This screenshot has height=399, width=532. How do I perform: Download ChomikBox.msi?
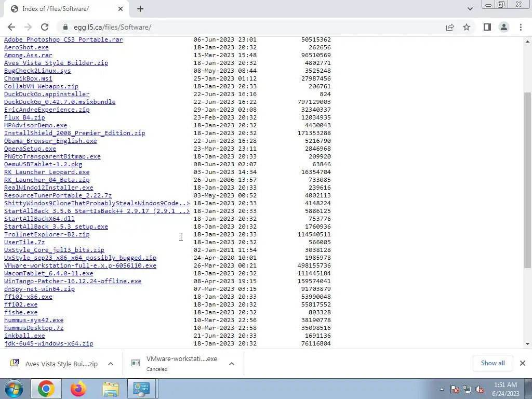point(28,79)
